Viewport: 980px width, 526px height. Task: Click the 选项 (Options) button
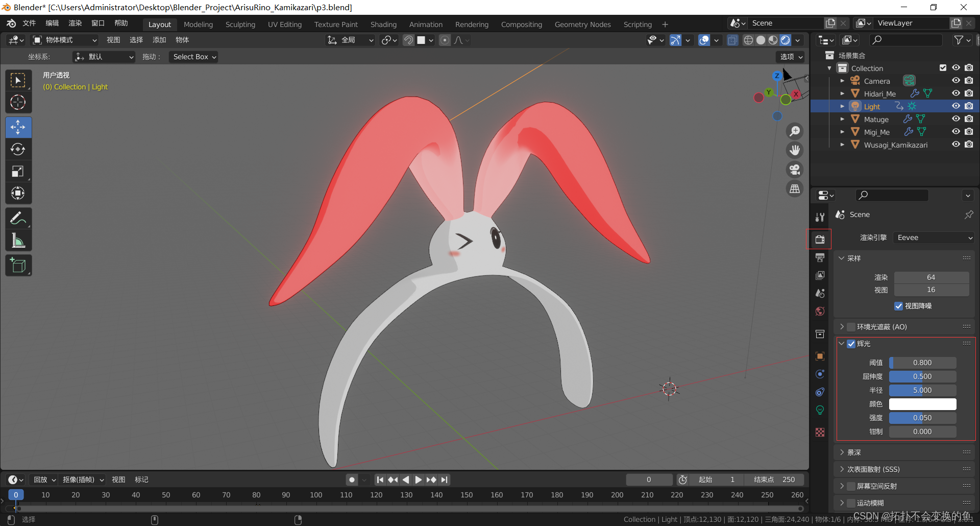click(791, 57)
